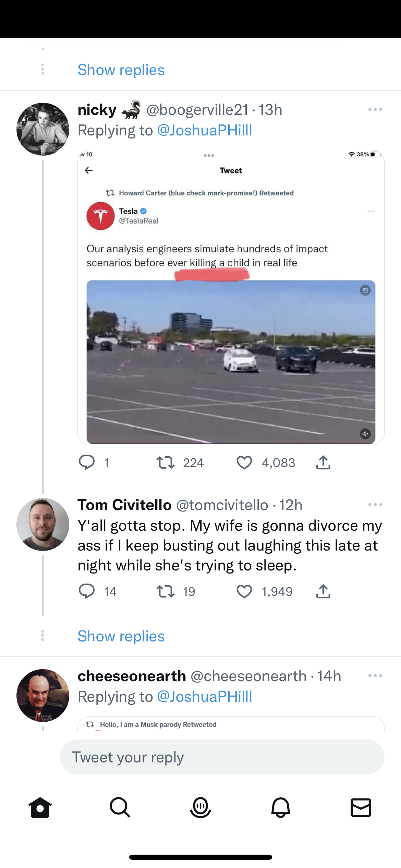Show replies at the top of thread
This screenshot has height=868, width=401.
pos(121,70)
